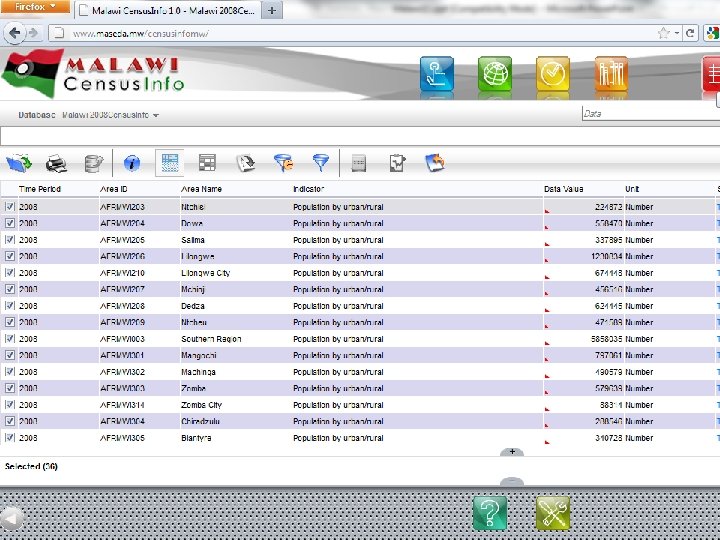This screenshot has width=720, height=540.
Task: Select the Malawi CensusInfo 1.0 browser tab
Action: coord(168,11)
